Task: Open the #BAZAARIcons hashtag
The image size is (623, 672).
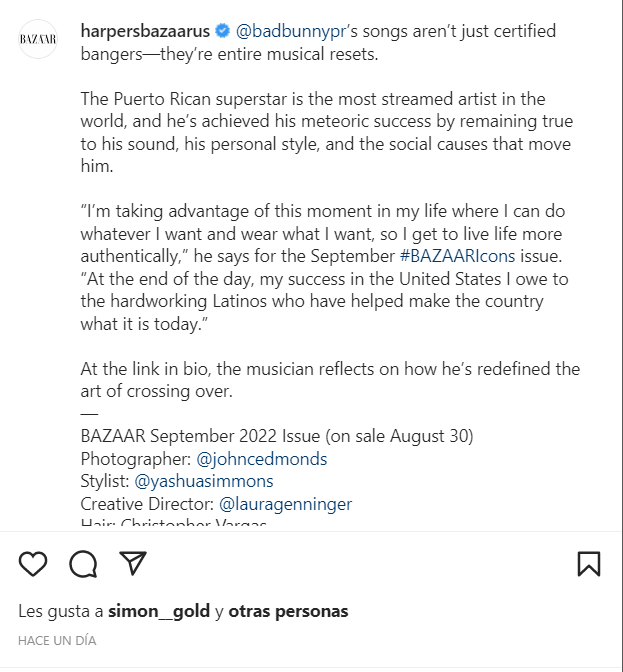Action: pyautogui.click(x=462, y=256)
